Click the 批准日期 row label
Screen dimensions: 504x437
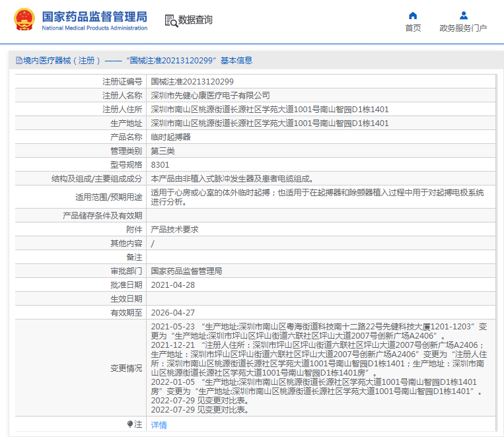click(126, 285)
